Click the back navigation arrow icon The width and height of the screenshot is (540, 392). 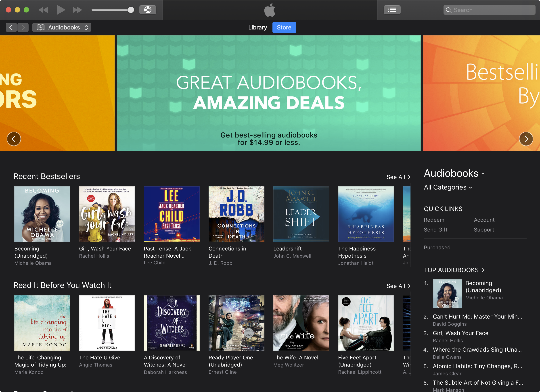[11, 27]
